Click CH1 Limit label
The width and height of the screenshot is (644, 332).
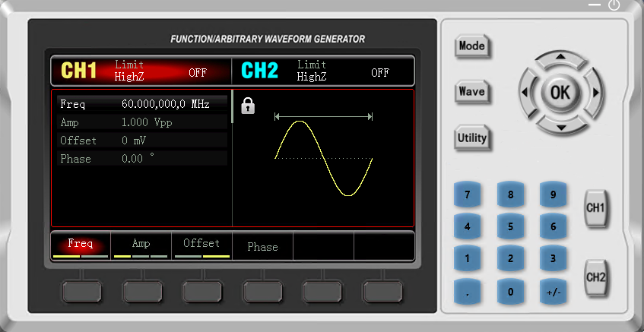(x=129, y=65)
